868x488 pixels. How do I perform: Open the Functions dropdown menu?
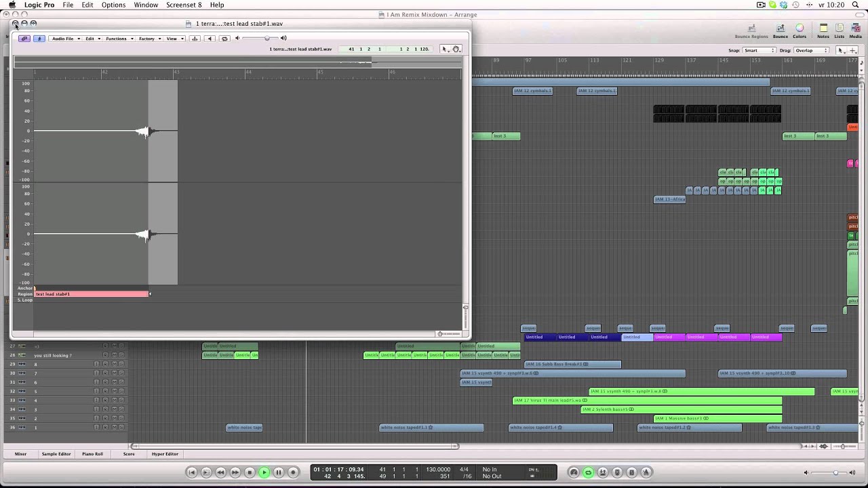click(x=118, y=39)
